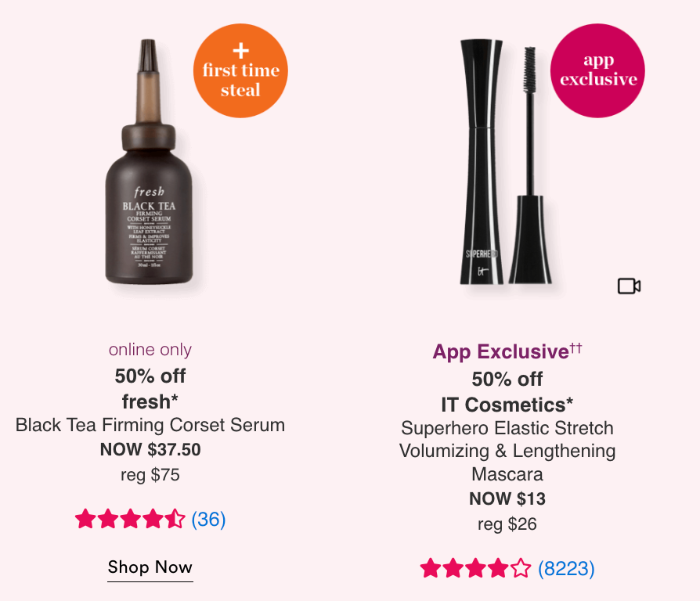The image size is (700, 601).
Task: Click the NOW $13 price
Action: tap(507, 498)
